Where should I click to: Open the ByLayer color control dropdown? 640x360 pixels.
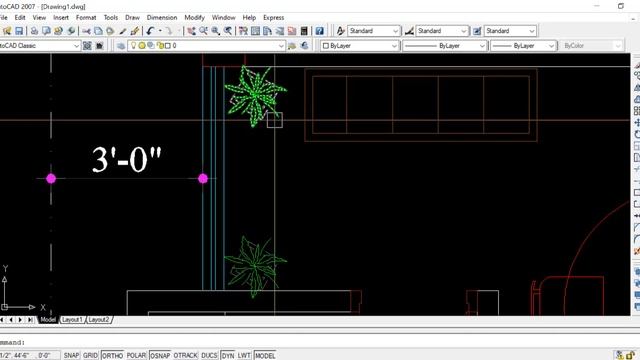click(x=394, y=46)
